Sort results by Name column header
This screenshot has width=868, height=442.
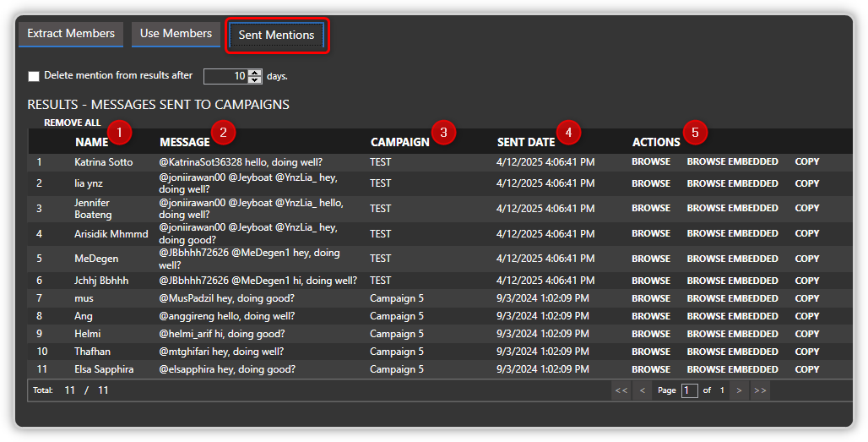tap(91, 142)
